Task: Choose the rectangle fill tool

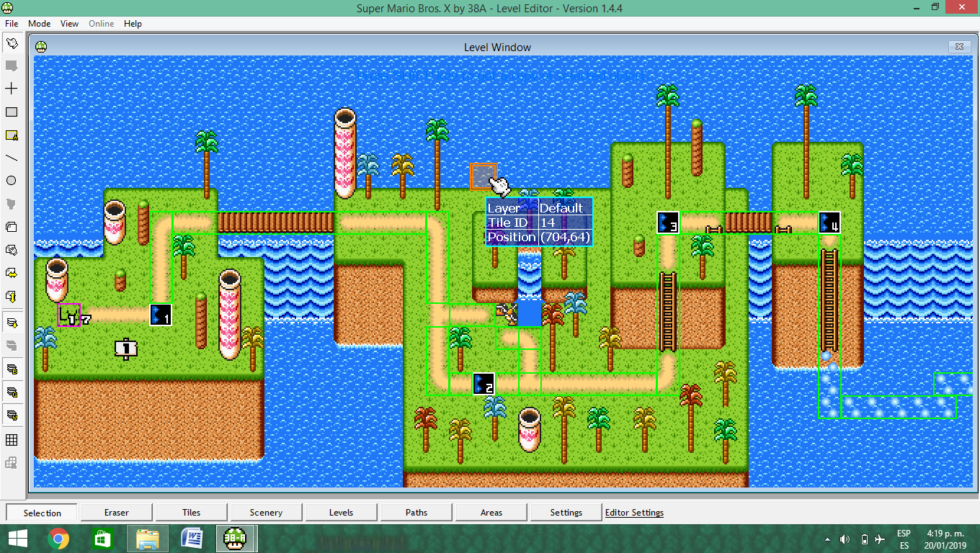Action: coord(12,112)
